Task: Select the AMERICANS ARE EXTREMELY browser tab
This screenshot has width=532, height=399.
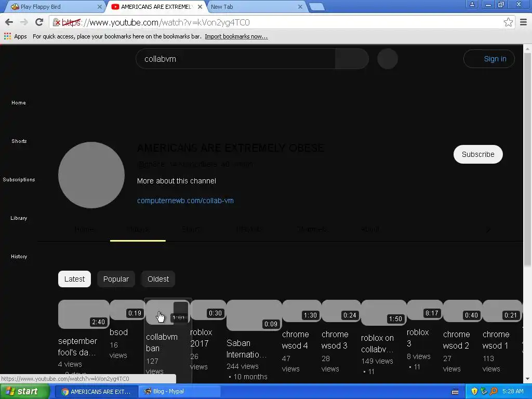Action: [x=156, y=7]
